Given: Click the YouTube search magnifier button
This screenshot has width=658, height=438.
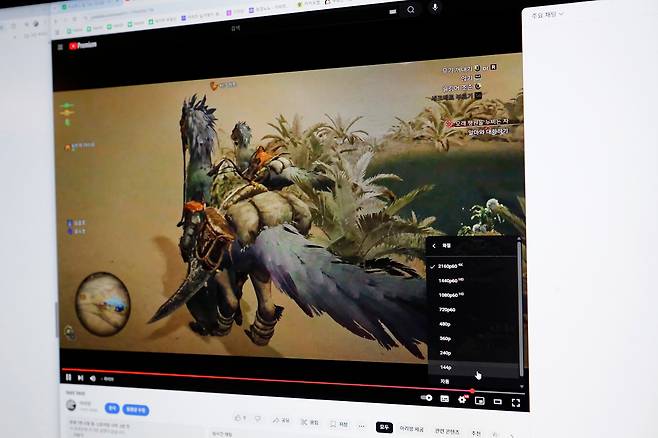Looking at the screenshot, I should pyautogui.click(x=411, y=10).
